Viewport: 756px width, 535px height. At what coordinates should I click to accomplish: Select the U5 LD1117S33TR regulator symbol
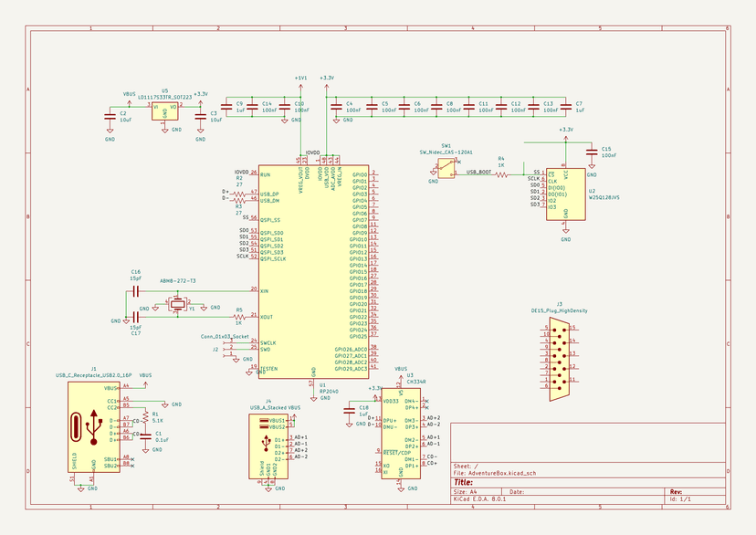click(x=164, y=111)
